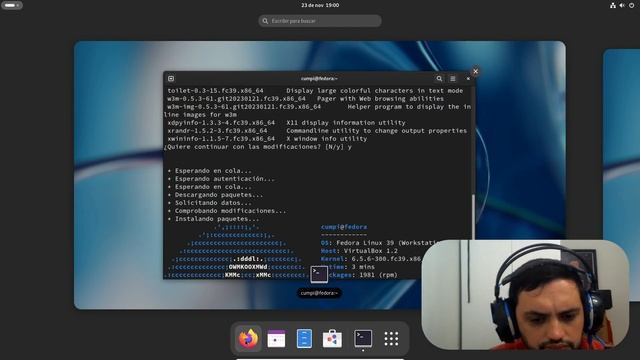Click the network status icon in top bar
This screenshot has width=640, height=360.
point(613,5)
